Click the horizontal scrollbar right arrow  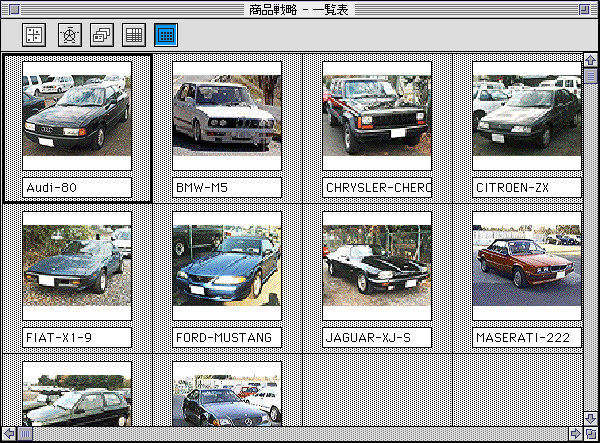pos(575,434)
